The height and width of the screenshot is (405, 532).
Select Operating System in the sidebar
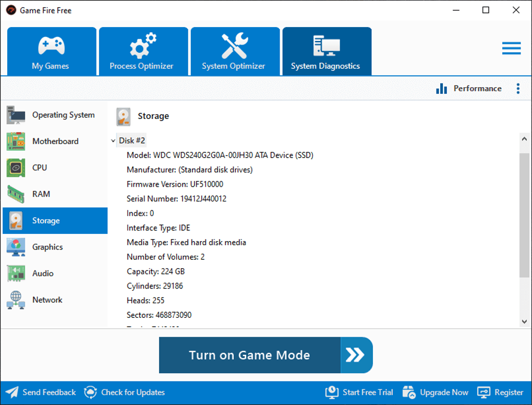pyautogui.click(x=55, y=115)
